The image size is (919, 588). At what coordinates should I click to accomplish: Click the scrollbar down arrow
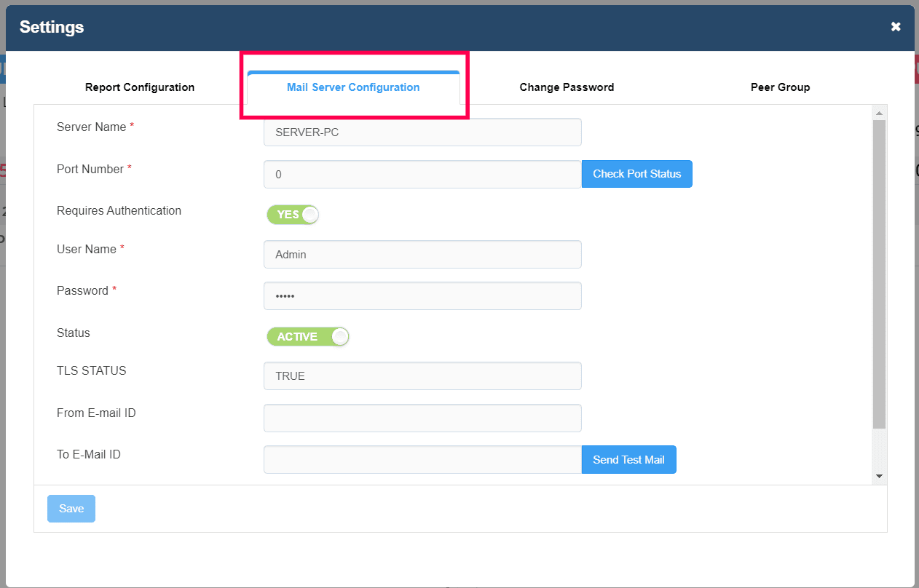(x=879, y=476)
